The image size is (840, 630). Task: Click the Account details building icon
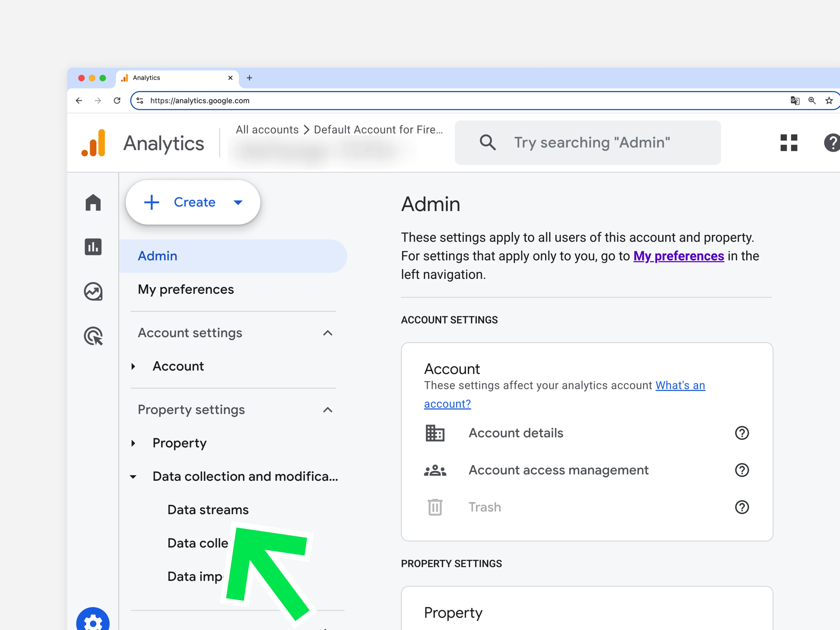click(x=435, y=433)
